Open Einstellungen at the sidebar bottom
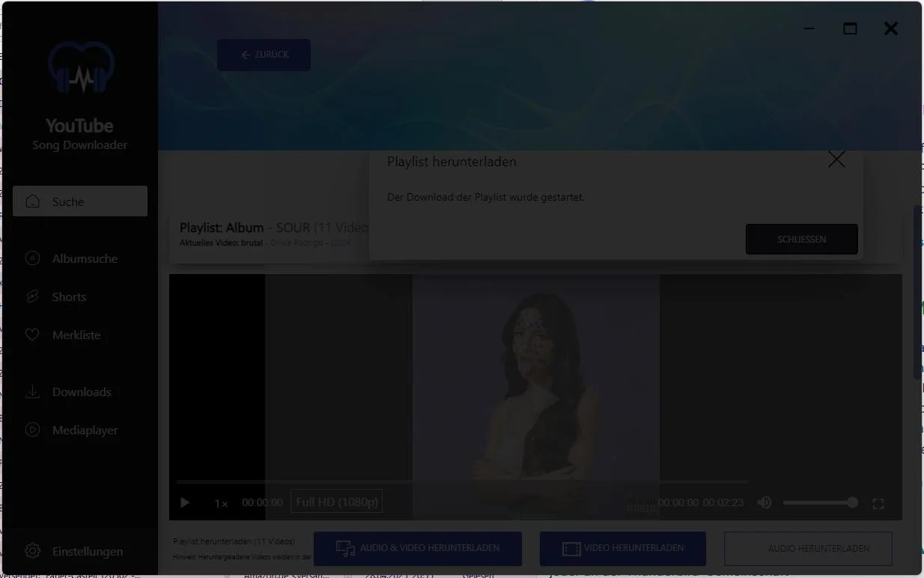The width and height of the screenshot is (924, 578). point(80,551)
